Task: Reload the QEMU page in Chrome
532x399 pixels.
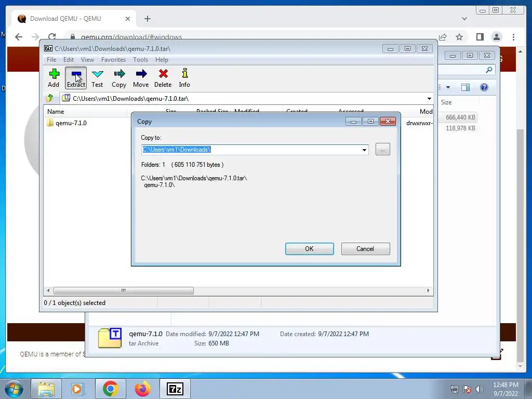Action: 51,37
